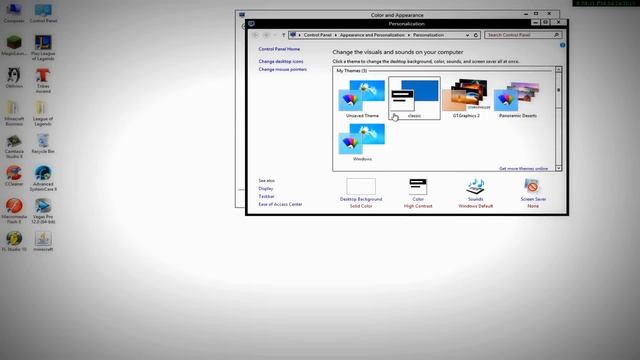The height and width of the screenshot is (360, 640).
Task: Open the Control Panel desktop icon
Action: (x=43, y=13)
